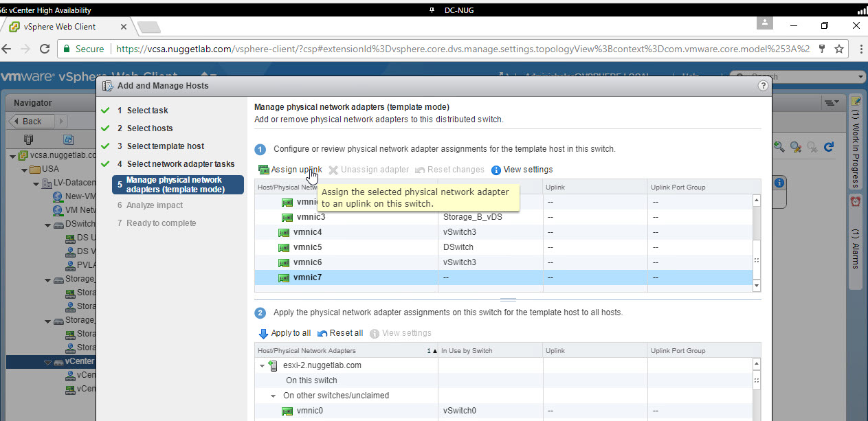Select the vmnic5 adapter in the list

[x=307, y=247]
